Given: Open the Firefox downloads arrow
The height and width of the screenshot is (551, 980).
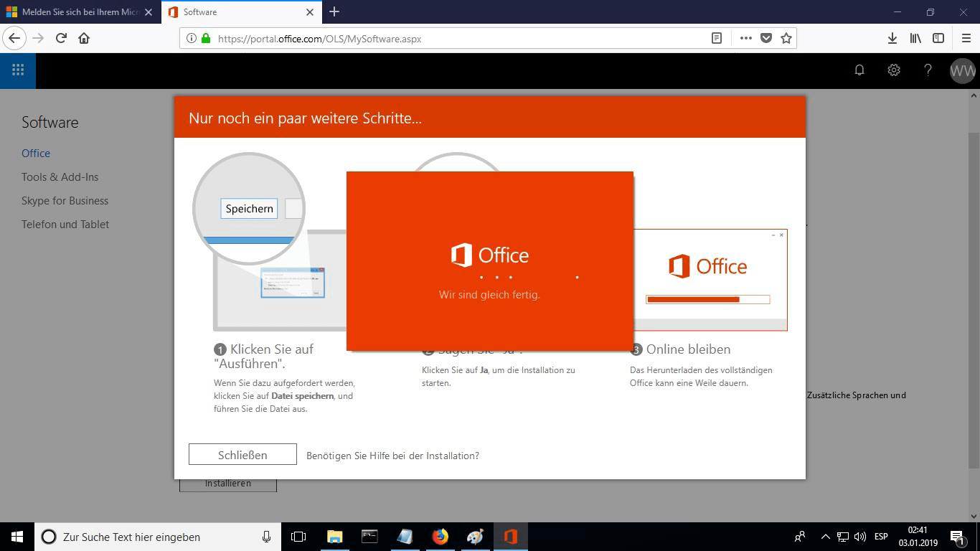Looking at the screenshot, I should (892, 39).
